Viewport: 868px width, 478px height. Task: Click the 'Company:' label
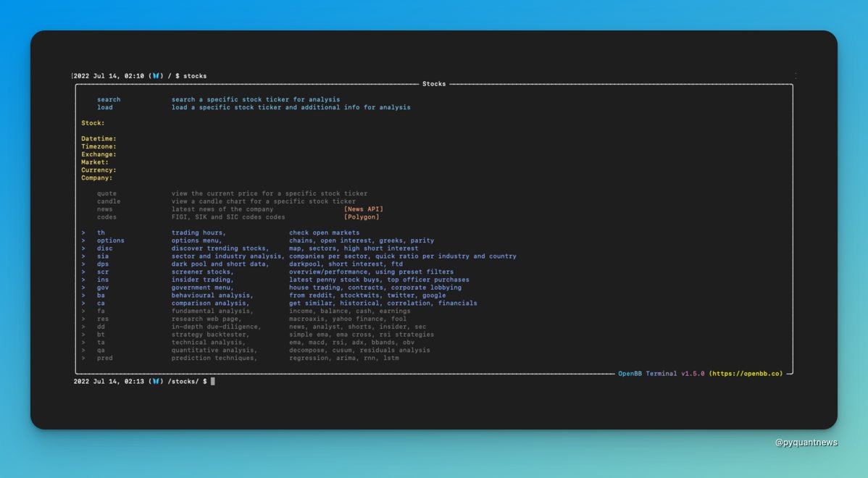pos(96,177)
